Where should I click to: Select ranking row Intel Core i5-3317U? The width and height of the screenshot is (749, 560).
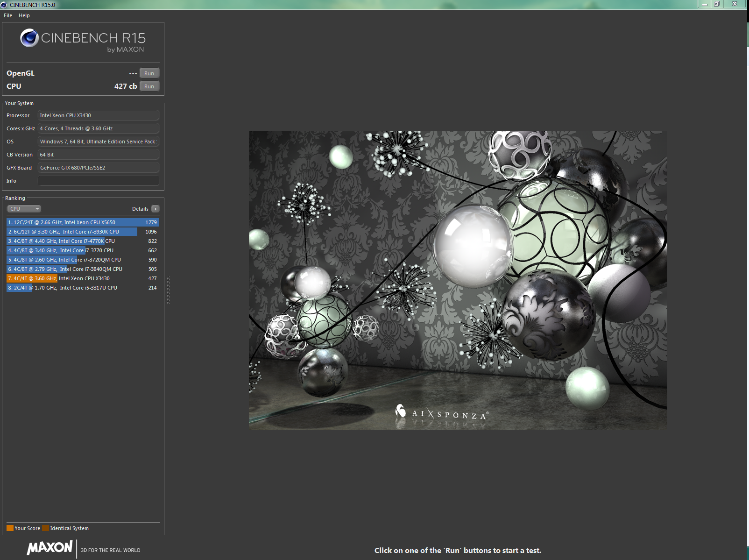[x=83, y=288]
